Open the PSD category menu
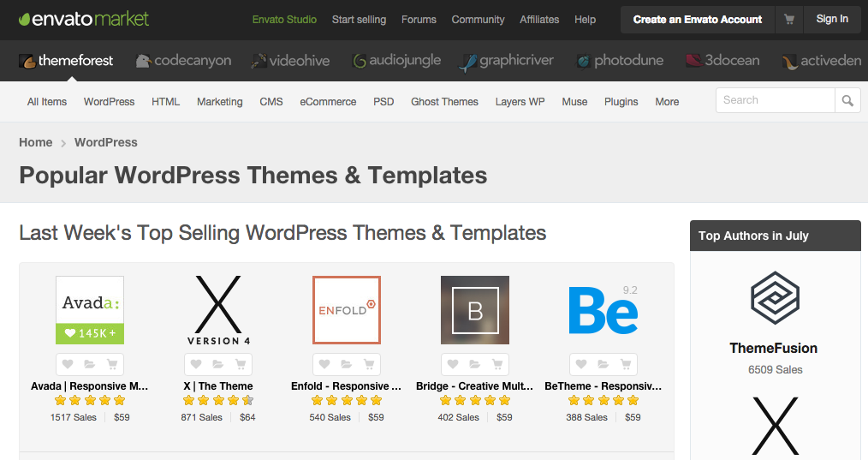The height and width of the screenshot is (460, 868). click(383, 102)
